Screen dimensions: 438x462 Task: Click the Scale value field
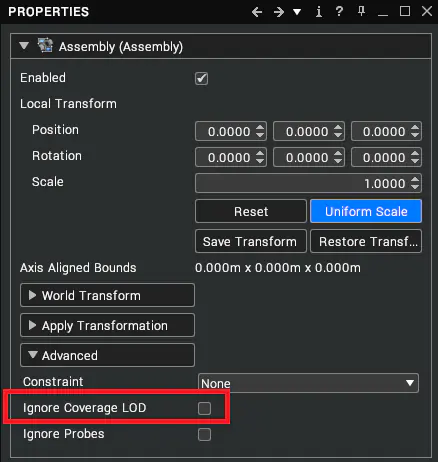pos(308,183)
